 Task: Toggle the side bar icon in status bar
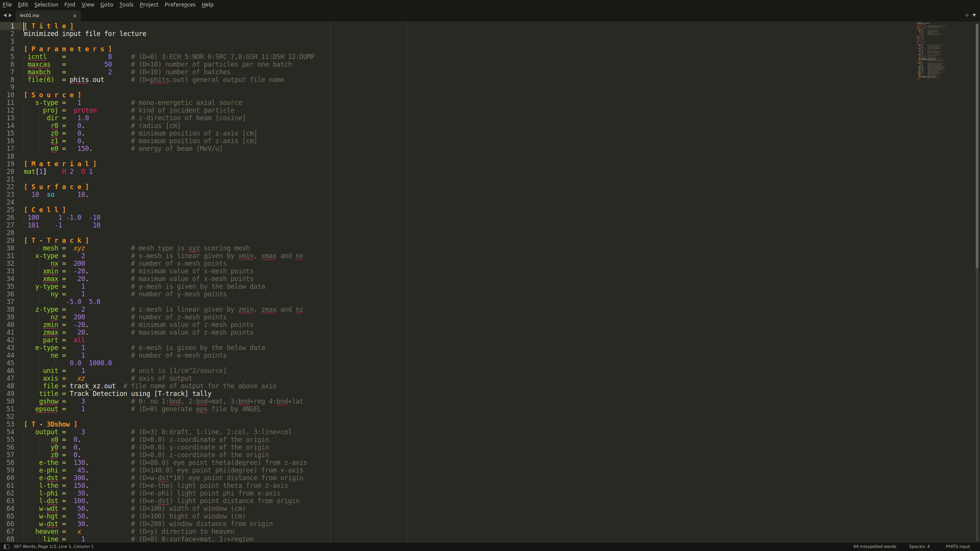(7, 546)
